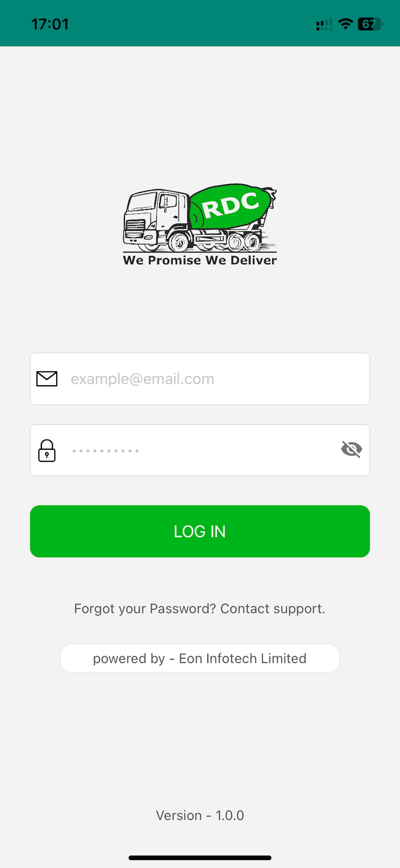400x868 pixels.
Task: Tap powered by Eon Infotech Limited pill
Action: click(200, 658)
